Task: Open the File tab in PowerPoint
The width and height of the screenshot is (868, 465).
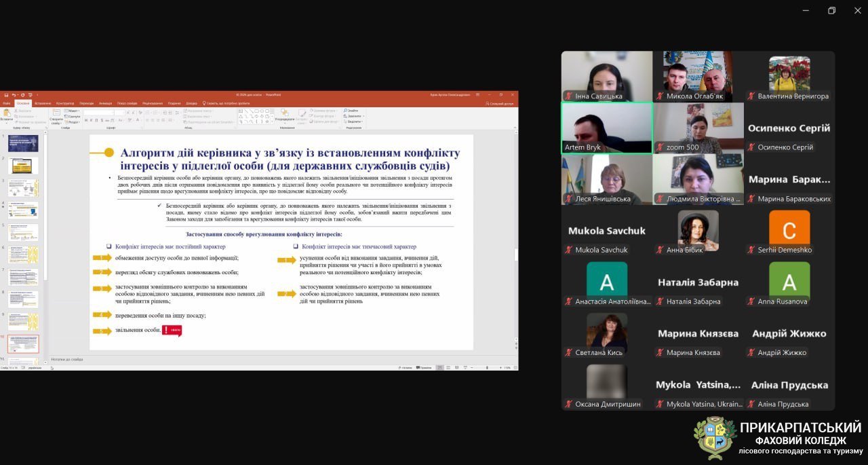Action: (6, 103)
